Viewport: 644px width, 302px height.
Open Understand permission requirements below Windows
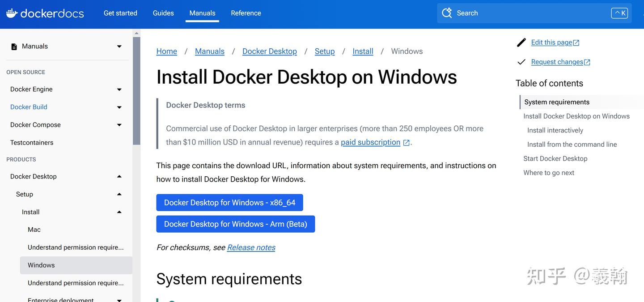click(x=76, y=283)
